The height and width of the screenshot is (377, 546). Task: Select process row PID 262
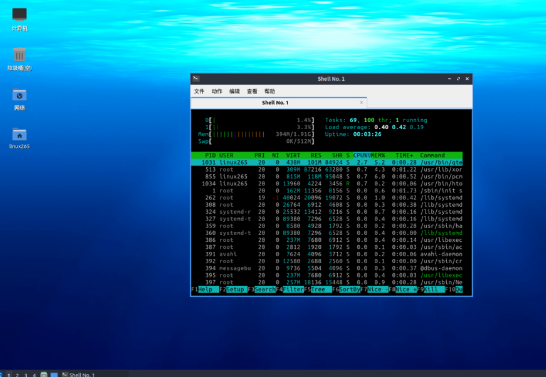(x=327, y=198)
